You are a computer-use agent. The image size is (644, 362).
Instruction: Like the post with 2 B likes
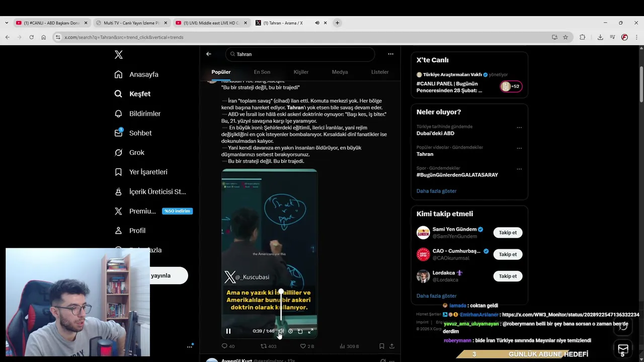(x=307, y=346)
